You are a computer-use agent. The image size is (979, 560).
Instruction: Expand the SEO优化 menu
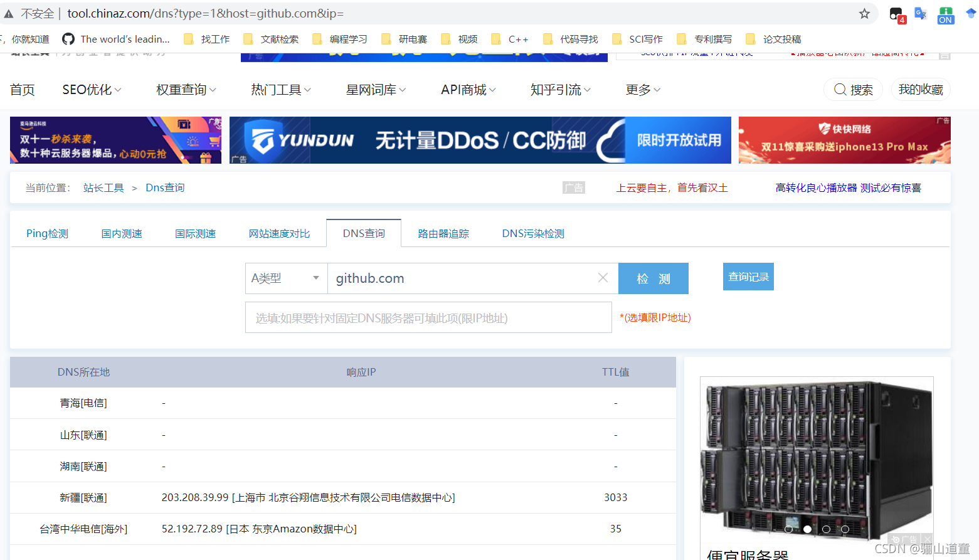92,90
